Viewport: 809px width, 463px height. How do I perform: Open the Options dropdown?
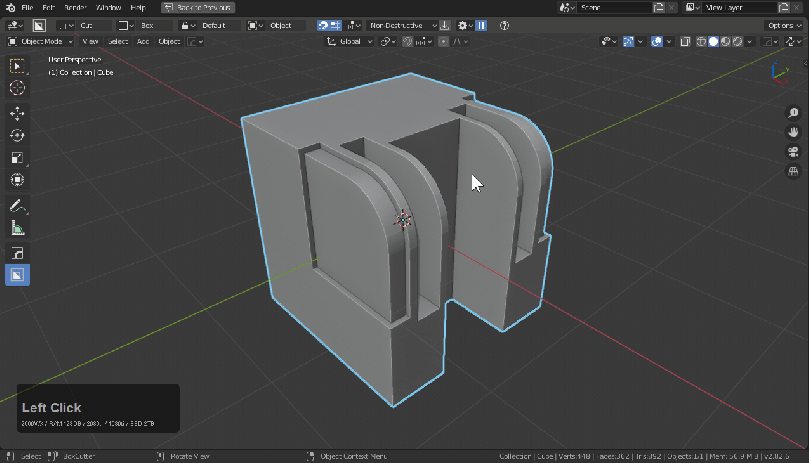click(781, 25)
